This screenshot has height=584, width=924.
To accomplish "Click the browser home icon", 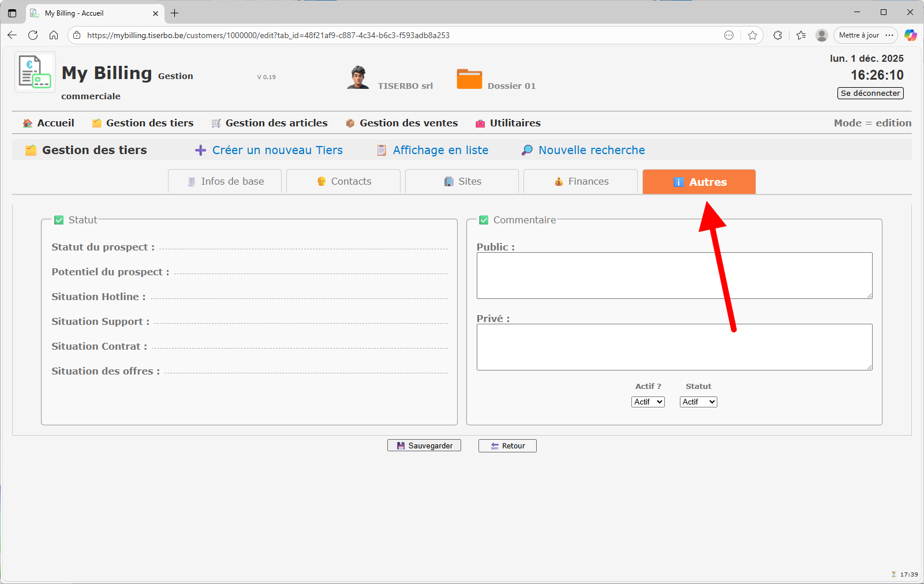I will click(54, 35).
